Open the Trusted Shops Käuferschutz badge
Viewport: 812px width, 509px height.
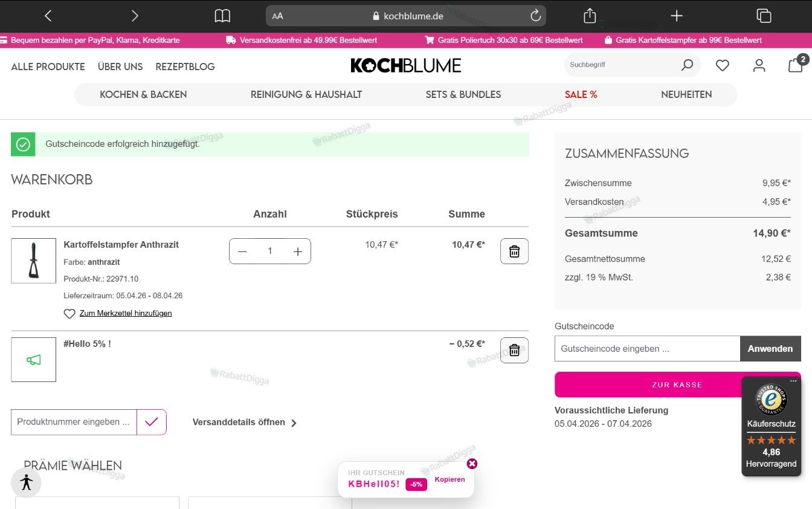772,426
